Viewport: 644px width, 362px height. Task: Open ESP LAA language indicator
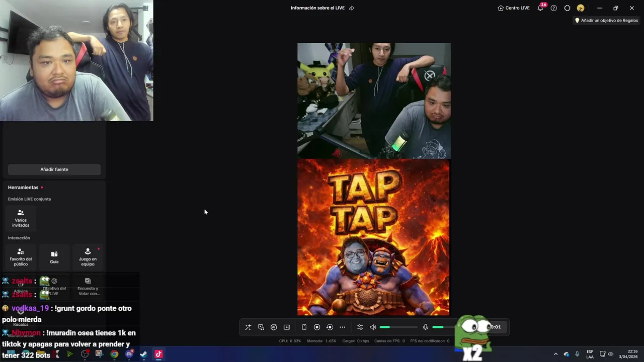point(590,354)
